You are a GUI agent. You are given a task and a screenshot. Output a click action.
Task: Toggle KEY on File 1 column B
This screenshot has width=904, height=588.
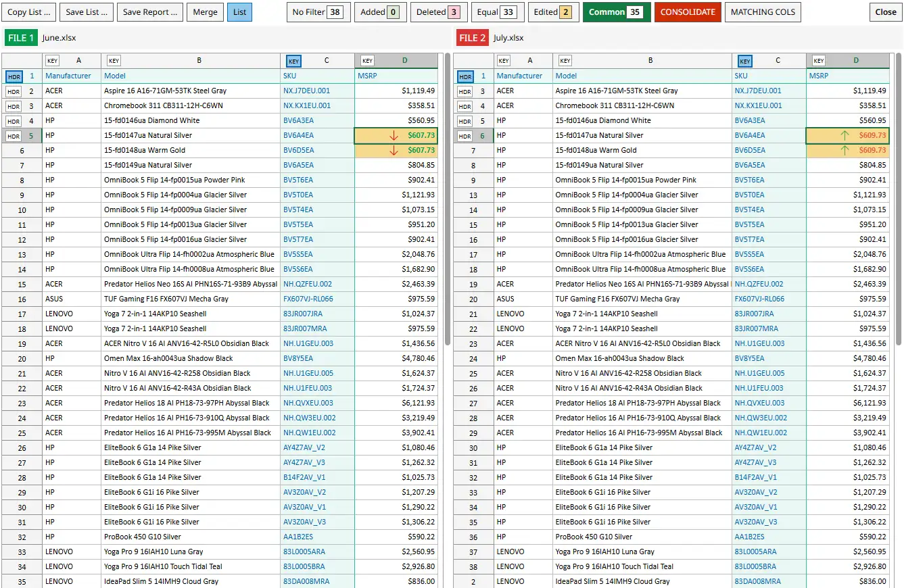(x=114, y=61)
